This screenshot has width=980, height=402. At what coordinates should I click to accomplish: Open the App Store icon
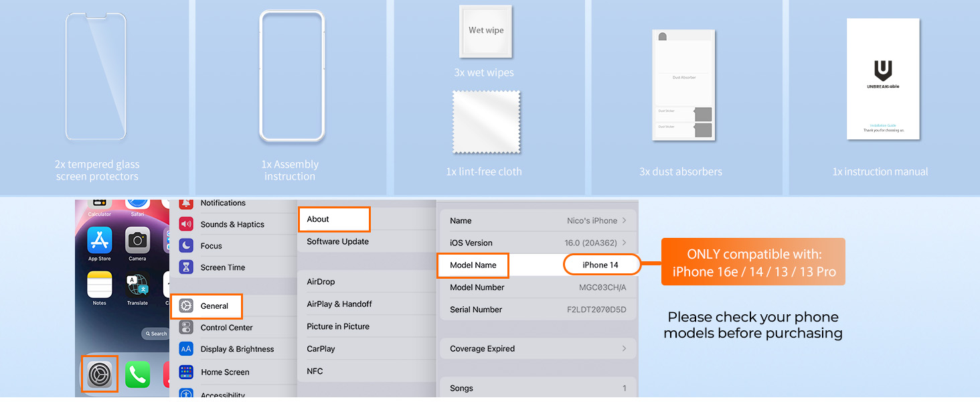coord(100,240)
